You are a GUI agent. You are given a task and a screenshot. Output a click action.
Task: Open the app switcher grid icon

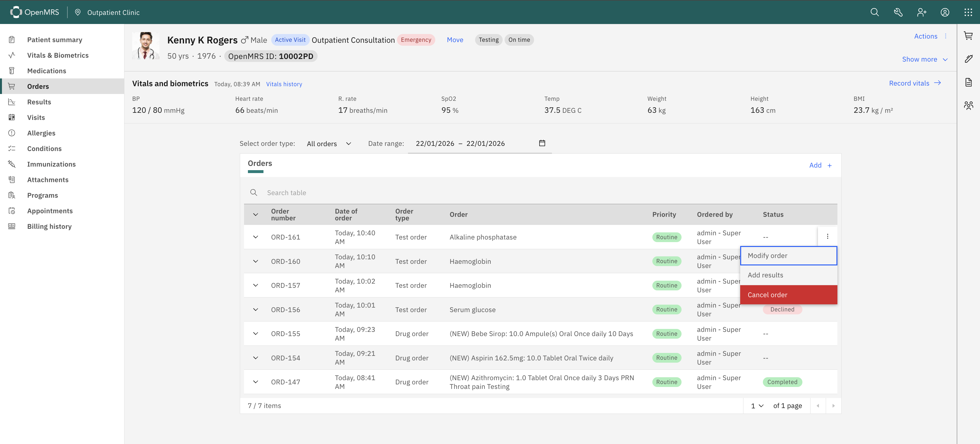[968, 12]
